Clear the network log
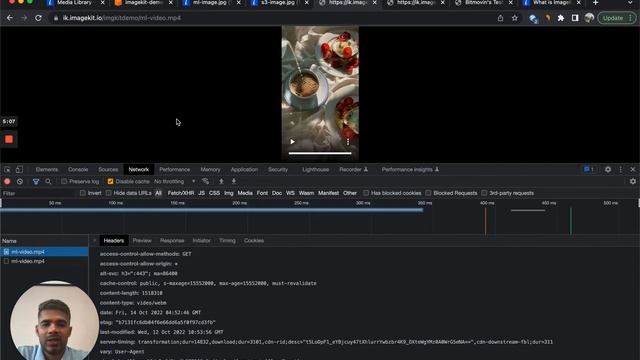The image size is (640, 360). (20, 181)
